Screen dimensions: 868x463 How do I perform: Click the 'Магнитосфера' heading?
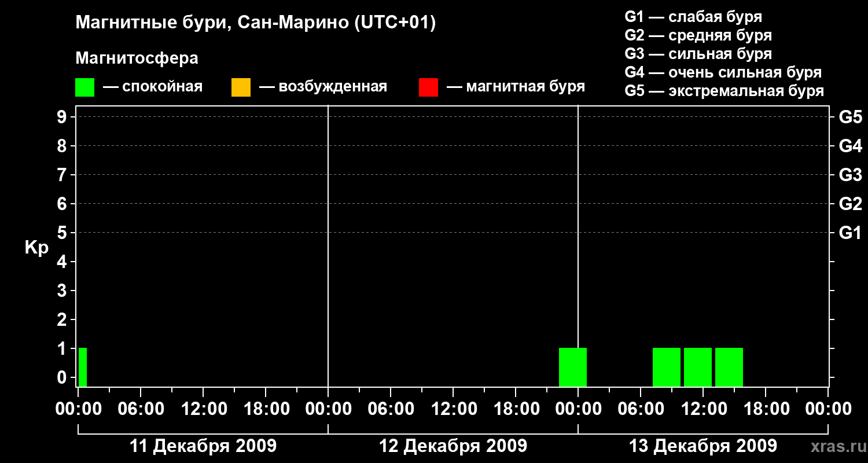137,58
